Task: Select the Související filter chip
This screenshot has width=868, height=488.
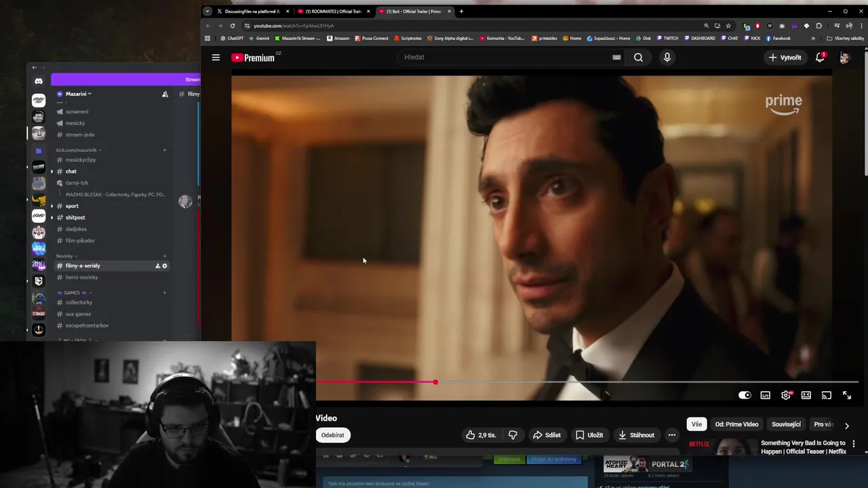Action: click(786, 424)
